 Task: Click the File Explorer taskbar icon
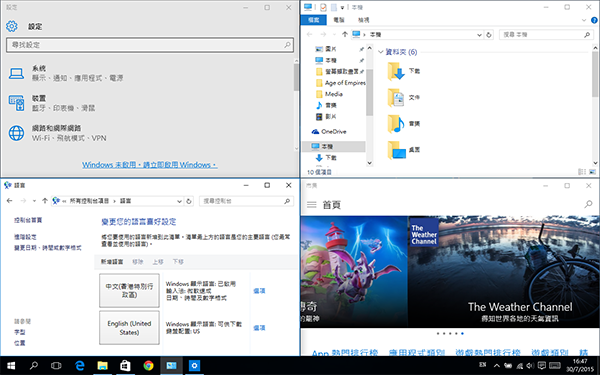(102, 366)
